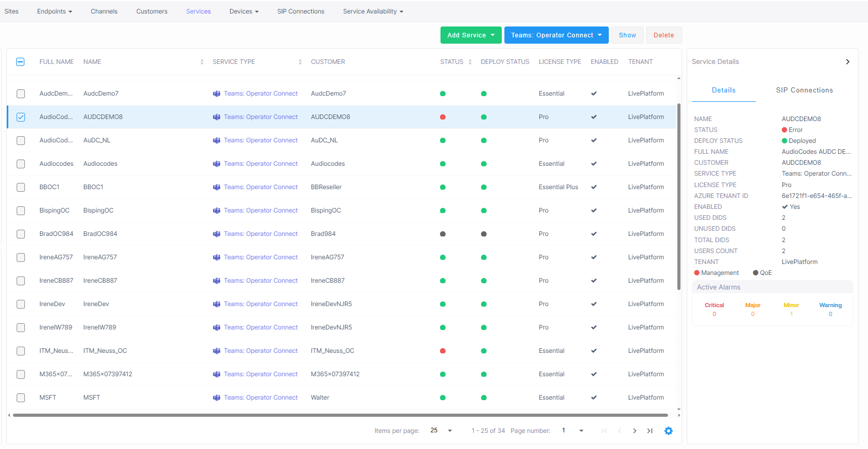
Task: Toggle select-all checkbox in table header
Action: 20,62
